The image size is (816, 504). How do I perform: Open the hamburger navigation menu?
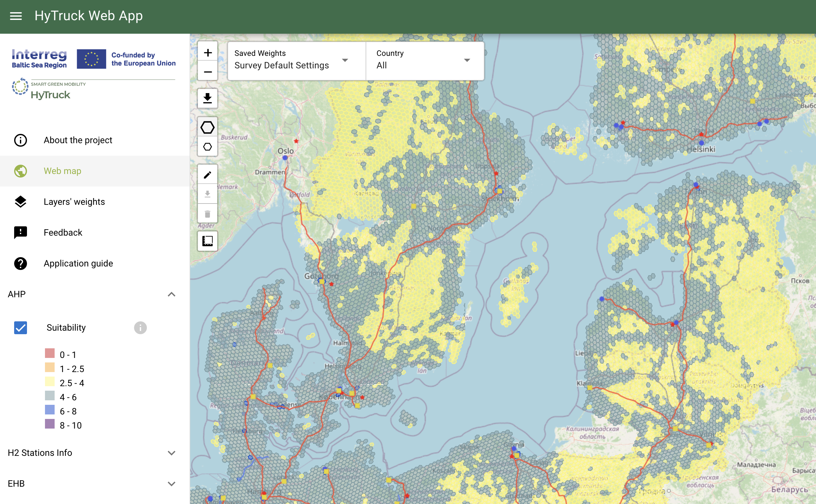click(16, 16)
